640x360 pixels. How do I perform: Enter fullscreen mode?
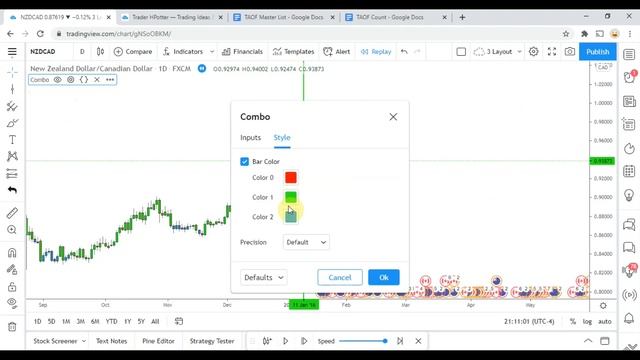tap(552, 52)
